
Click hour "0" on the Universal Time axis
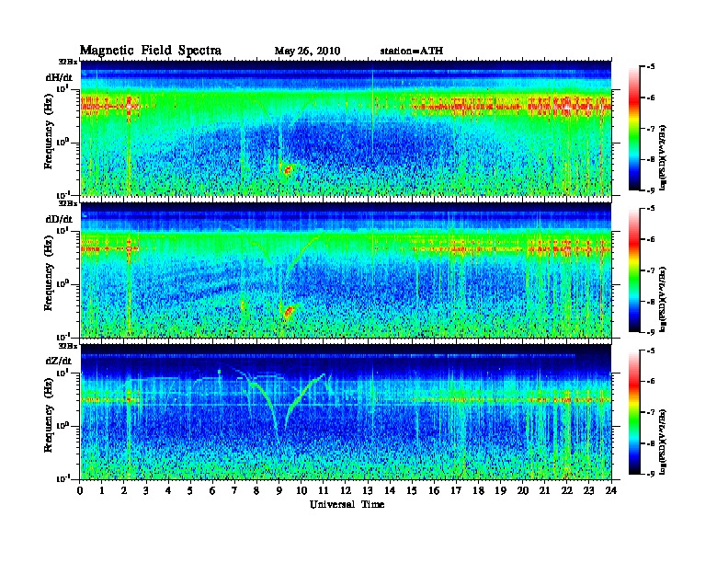click(x=80, y=490)
